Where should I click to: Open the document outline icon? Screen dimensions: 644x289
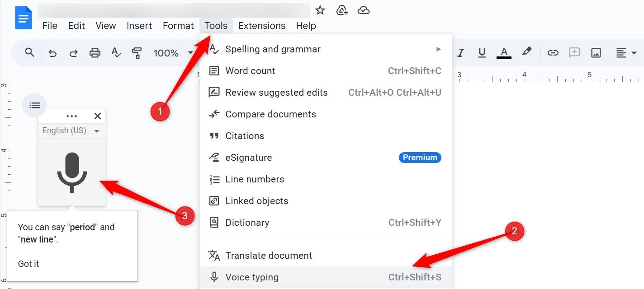pos(34,105)
